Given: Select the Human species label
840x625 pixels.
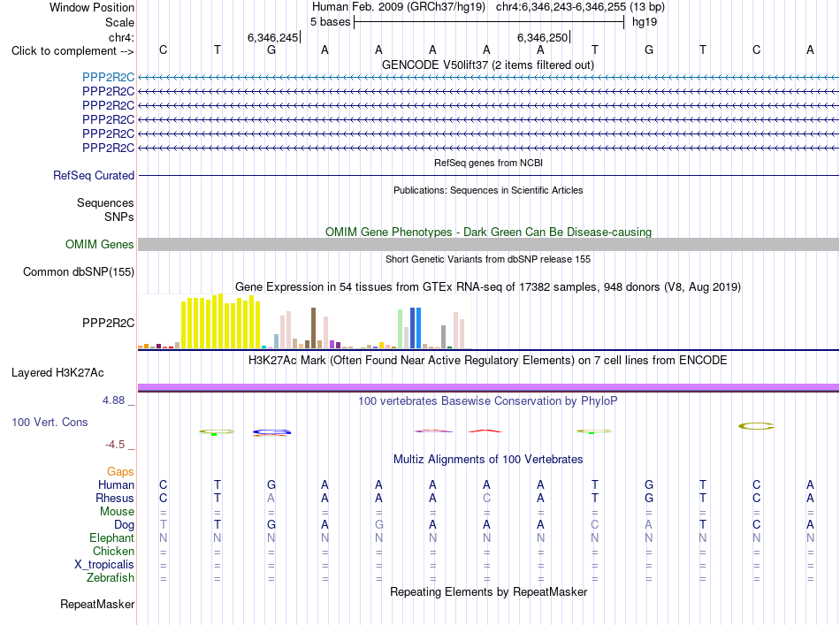Looking at the screenshot, I should 116,484.
